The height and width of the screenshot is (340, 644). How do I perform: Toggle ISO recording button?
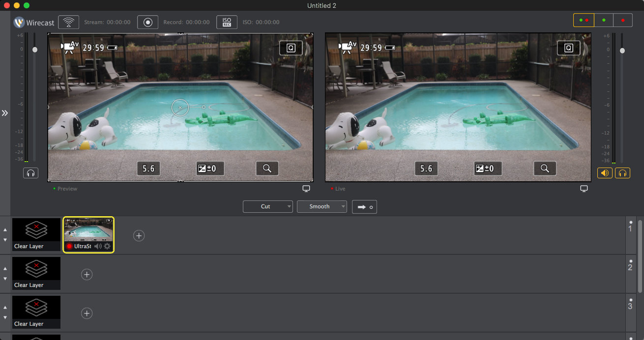coord(227,22)
